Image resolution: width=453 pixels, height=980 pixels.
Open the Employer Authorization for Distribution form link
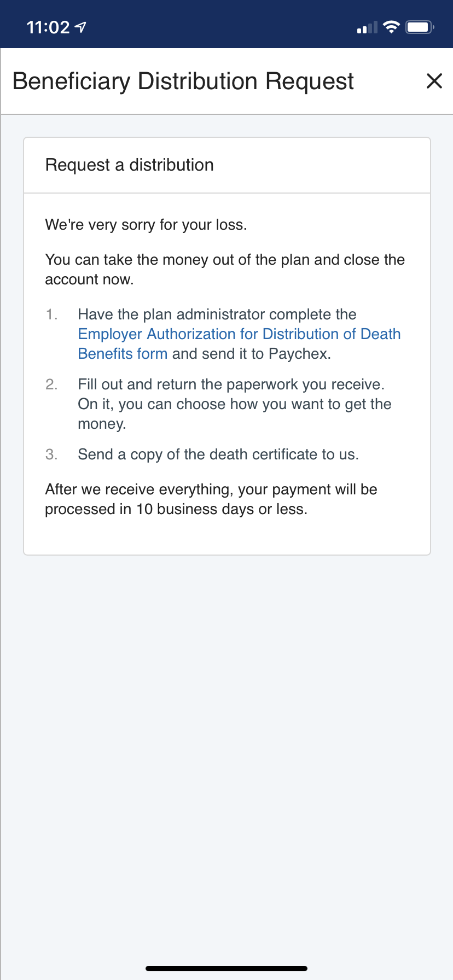[x=239, y=334]
